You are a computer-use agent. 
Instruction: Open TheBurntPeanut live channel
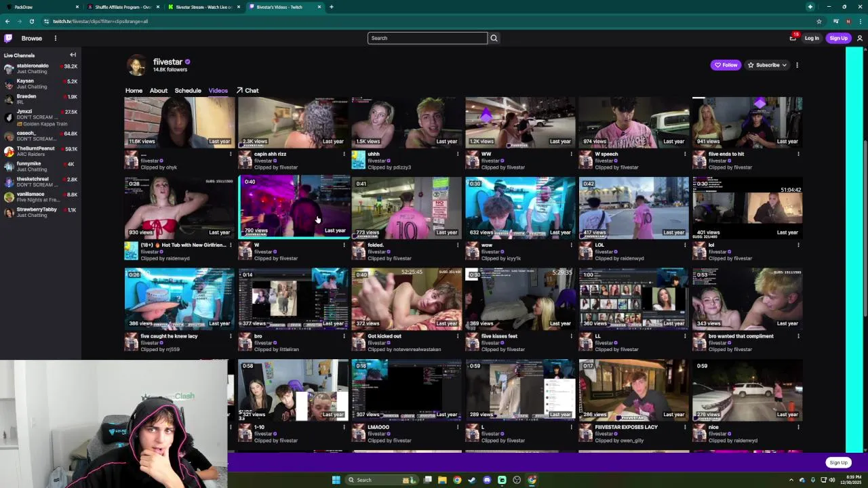(41, 151)
